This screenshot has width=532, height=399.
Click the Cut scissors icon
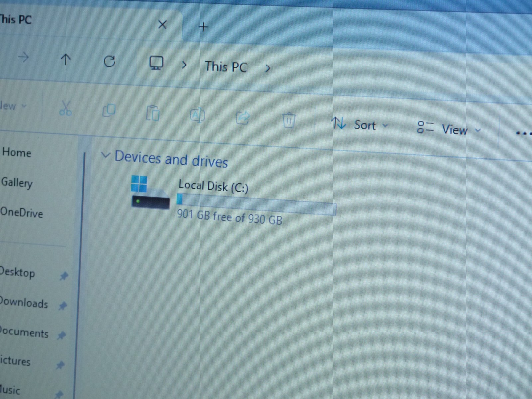click(66, 108)
